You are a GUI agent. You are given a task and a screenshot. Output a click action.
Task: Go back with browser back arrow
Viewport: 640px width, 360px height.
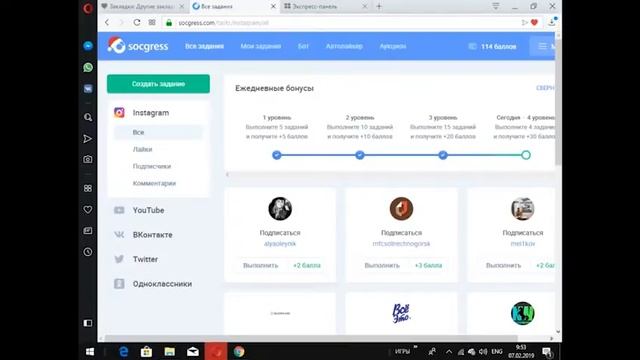pyautogui.click(x=107, y=22)
